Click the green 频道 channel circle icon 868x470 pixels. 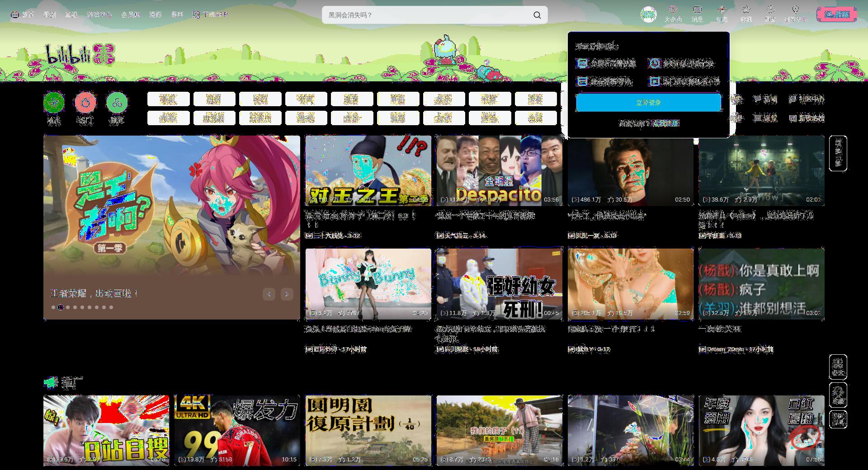117,103
